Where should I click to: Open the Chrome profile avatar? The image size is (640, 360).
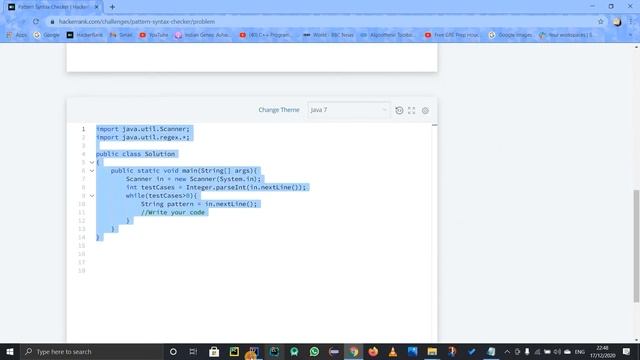click(x=617, y=22)
